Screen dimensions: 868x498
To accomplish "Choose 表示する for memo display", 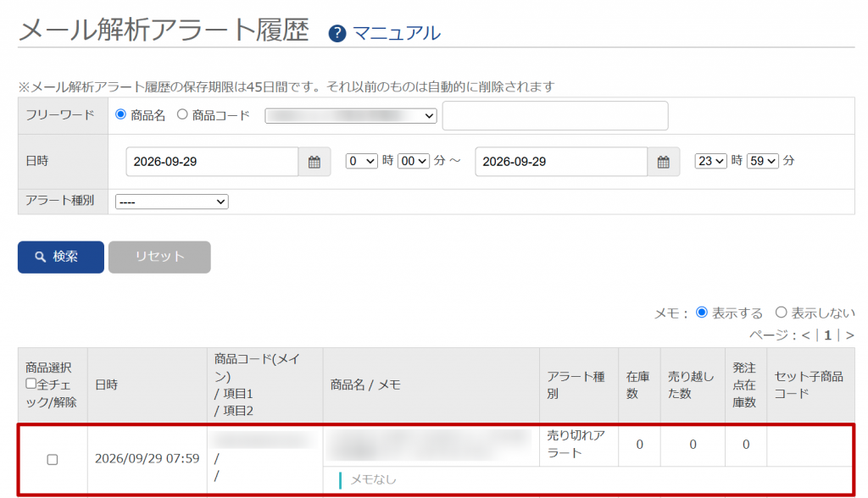I will [701, 312].
